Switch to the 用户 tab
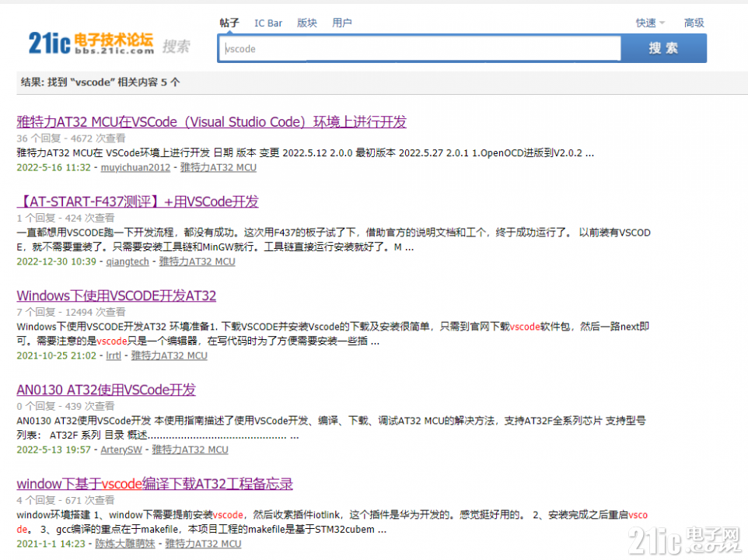The height and width of the screenshot is (560, 748). click(x=342, y=23)
